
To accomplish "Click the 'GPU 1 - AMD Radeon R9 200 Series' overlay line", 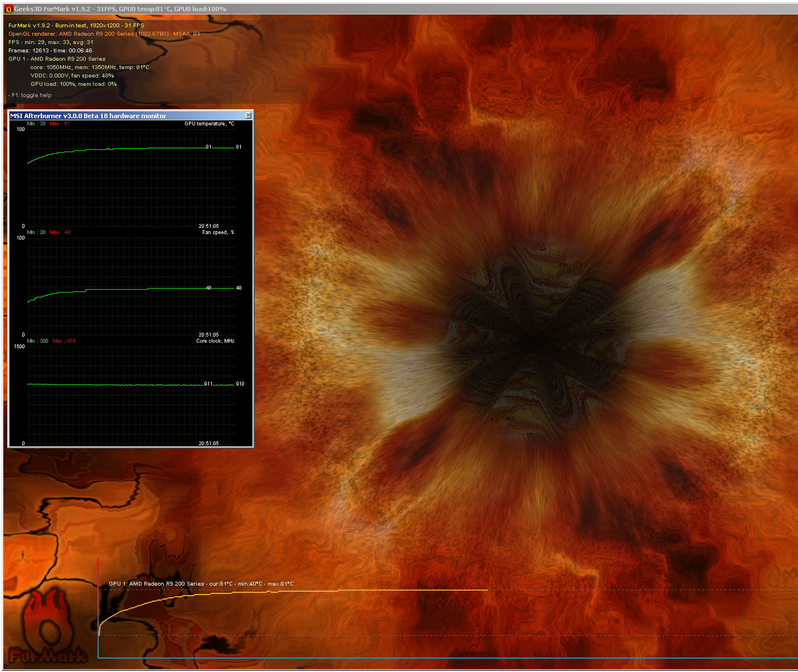I will [57, 59].
